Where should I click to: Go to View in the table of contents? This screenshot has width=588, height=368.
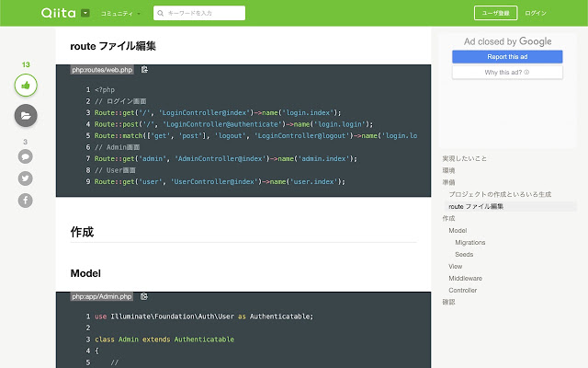pyautogui.click(x=456, y=267)
